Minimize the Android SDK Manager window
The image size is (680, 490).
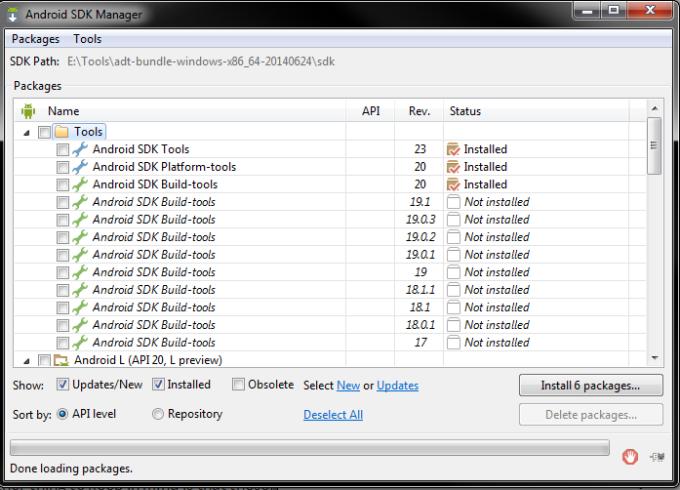(x=587, y=11)
